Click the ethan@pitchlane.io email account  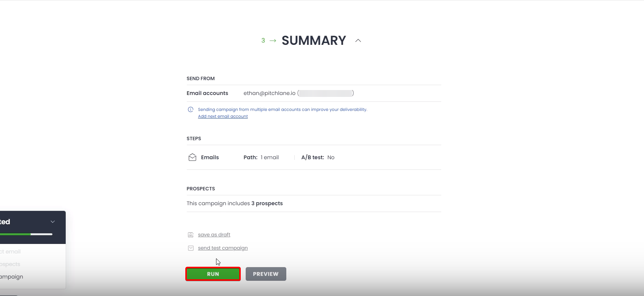pos(269,93)
